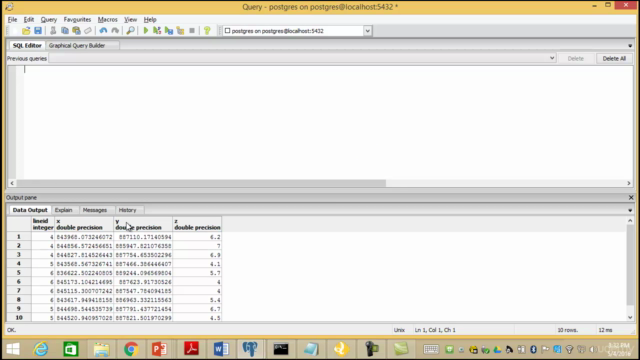The image size is (640, 360).
Task: Click output scroll up arrow
Action: 630,221
